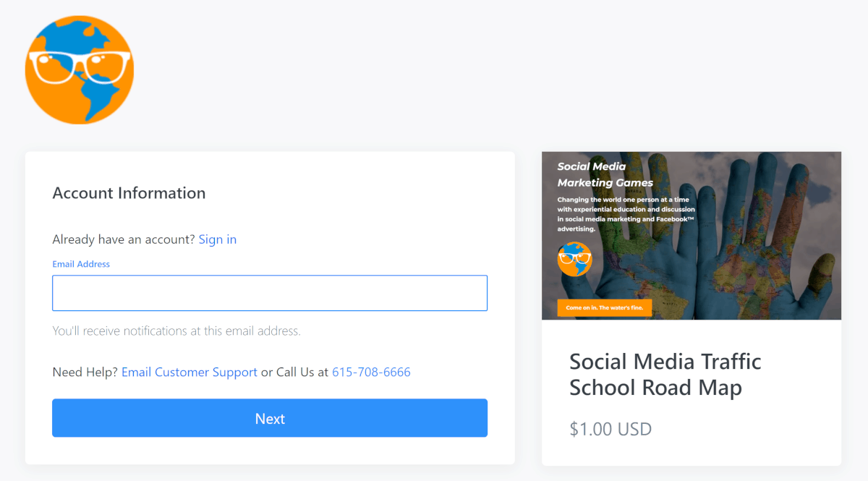Click the $1.00 USD price text

pyautogui.click(x=610, y=429)
